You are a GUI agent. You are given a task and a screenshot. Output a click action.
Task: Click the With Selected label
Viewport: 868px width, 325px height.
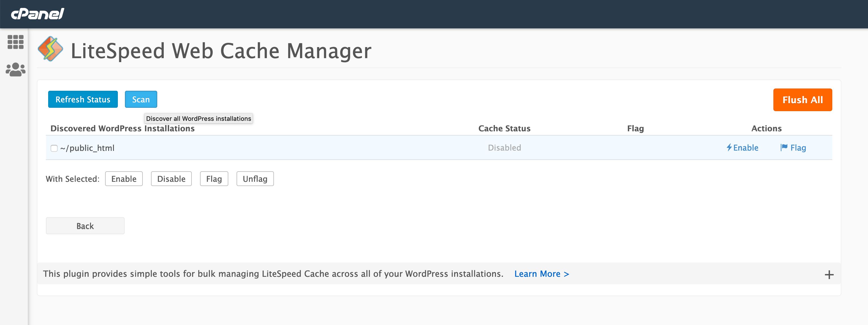(x=73, y=179)
